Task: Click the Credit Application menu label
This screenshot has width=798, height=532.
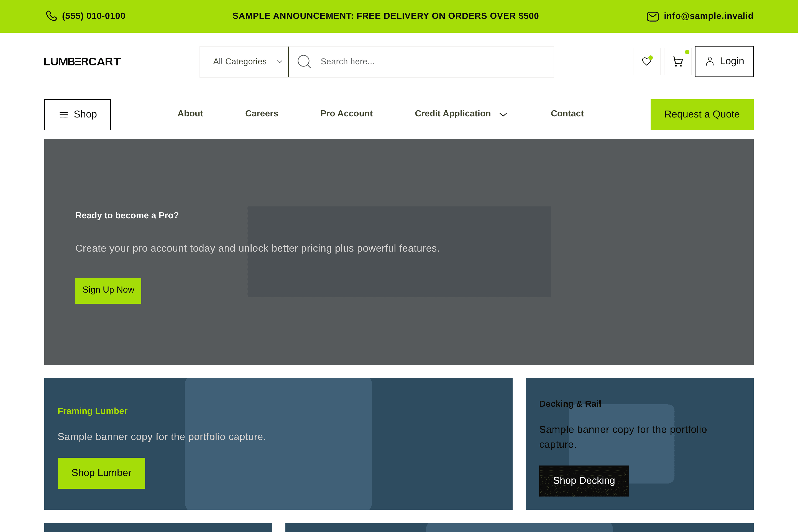Action: click(x=452, y=113)
